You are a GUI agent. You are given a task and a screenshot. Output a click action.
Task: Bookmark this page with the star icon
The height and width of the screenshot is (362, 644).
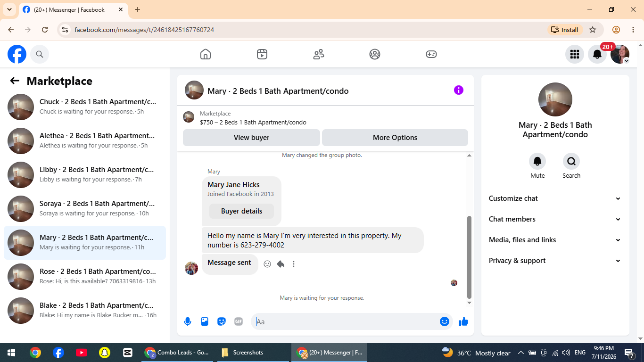click(593, 30)
